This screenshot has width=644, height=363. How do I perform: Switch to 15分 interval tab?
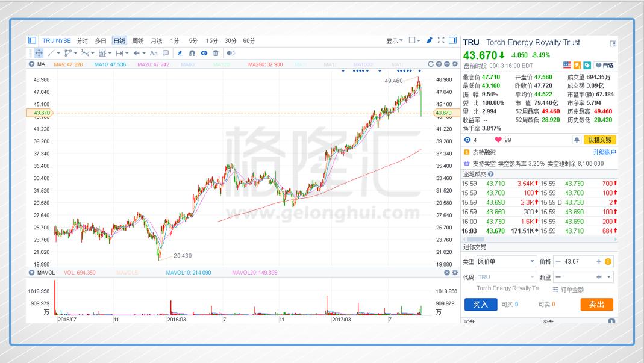point(211,41)
